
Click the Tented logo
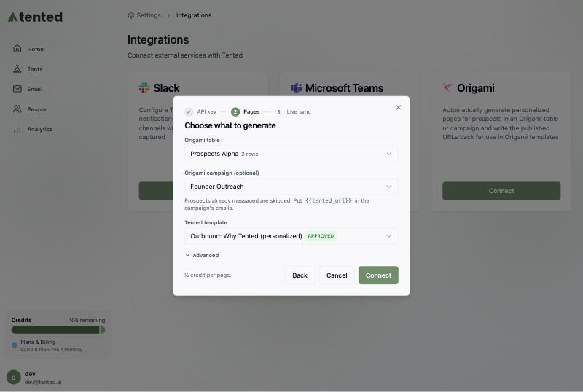pos(35,17)
